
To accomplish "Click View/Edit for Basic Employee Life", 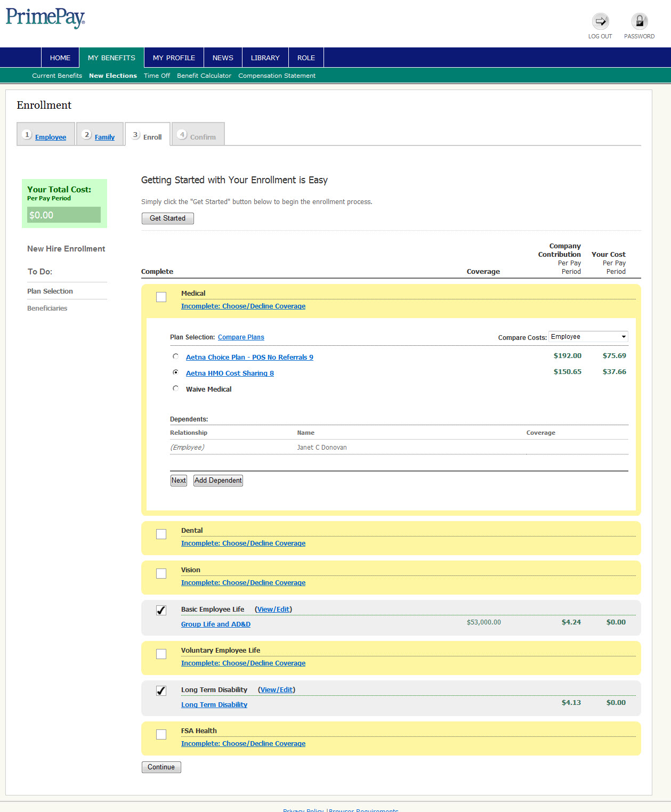I will click(x=273, y=610).
